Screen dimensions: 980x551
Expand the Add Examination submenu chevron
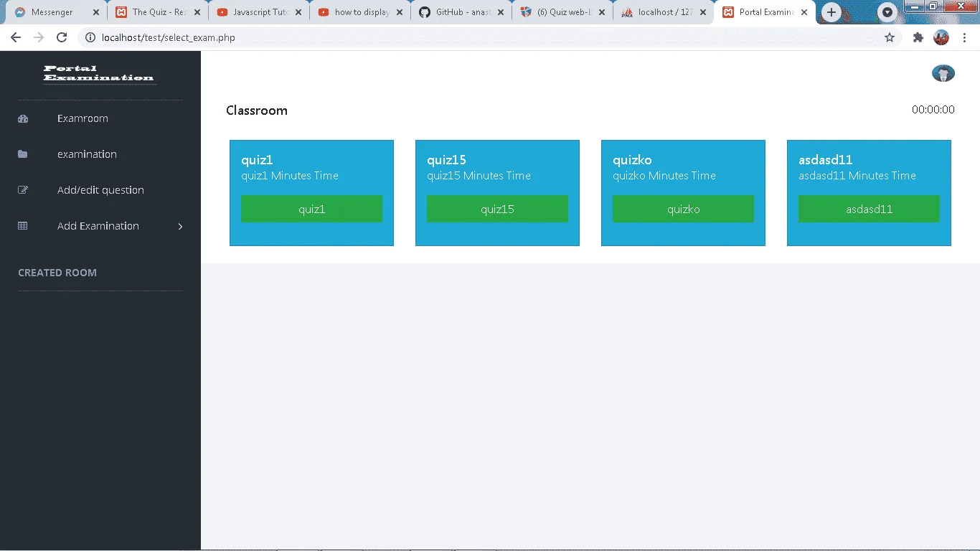pos(180,226)
